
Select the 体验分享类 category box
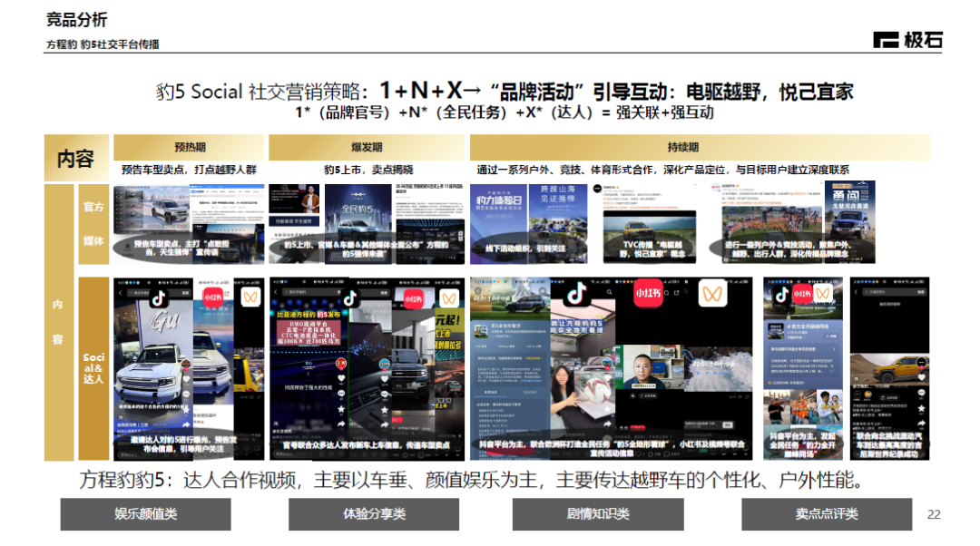(374, 514)
